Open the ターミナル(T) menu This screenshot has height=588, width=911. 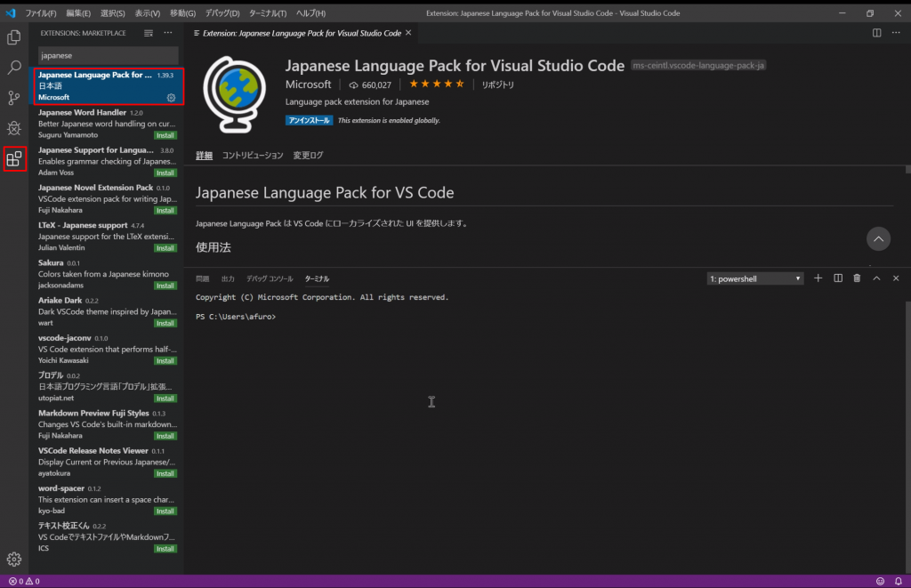268,12
